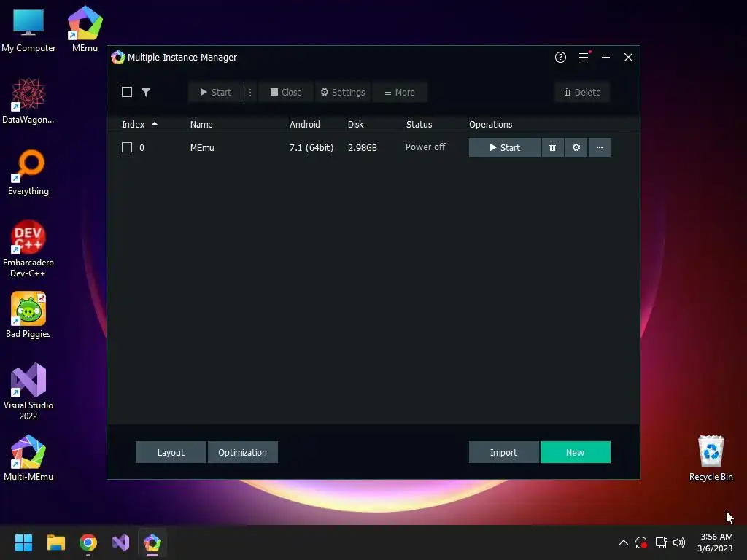Click the Power off status

425,147
